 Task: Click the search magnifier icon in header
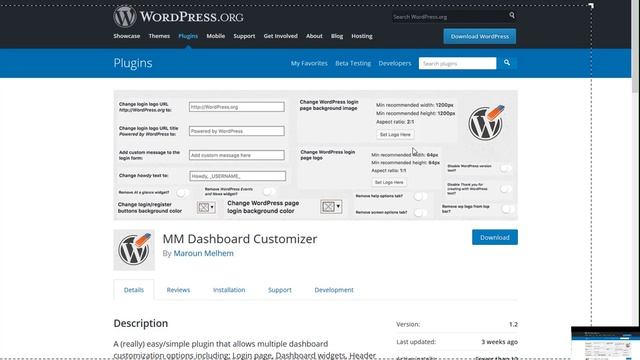[512, 16]
